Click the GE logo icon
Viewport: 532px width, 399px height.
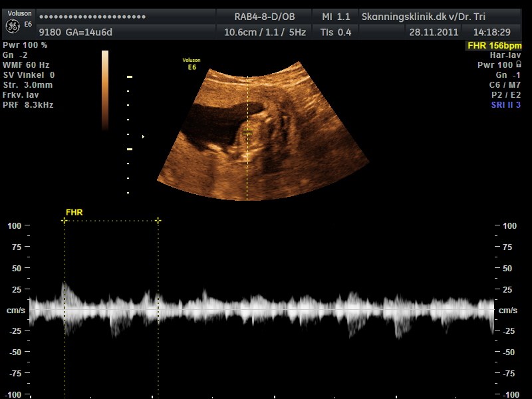[13, 26]
